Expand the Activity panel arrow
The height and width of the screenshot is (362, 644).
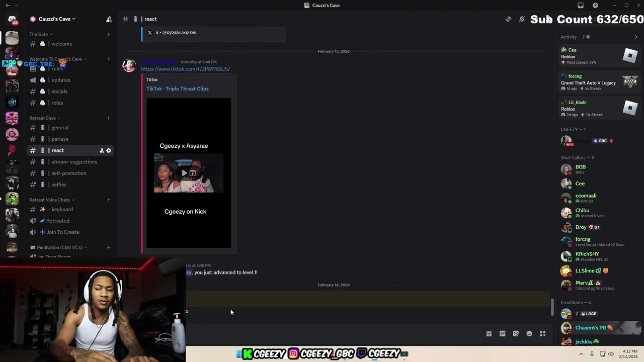pos(636,37)
